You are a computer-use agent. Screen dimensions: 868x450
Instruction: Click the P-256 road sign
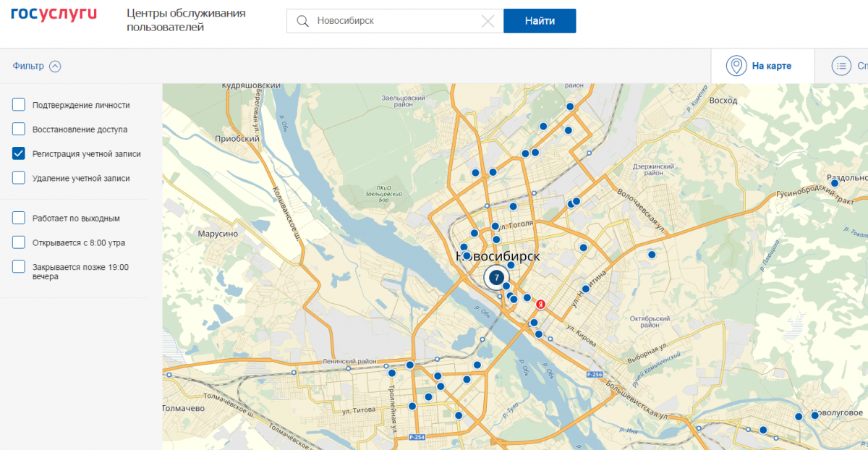tap(595, 373)
